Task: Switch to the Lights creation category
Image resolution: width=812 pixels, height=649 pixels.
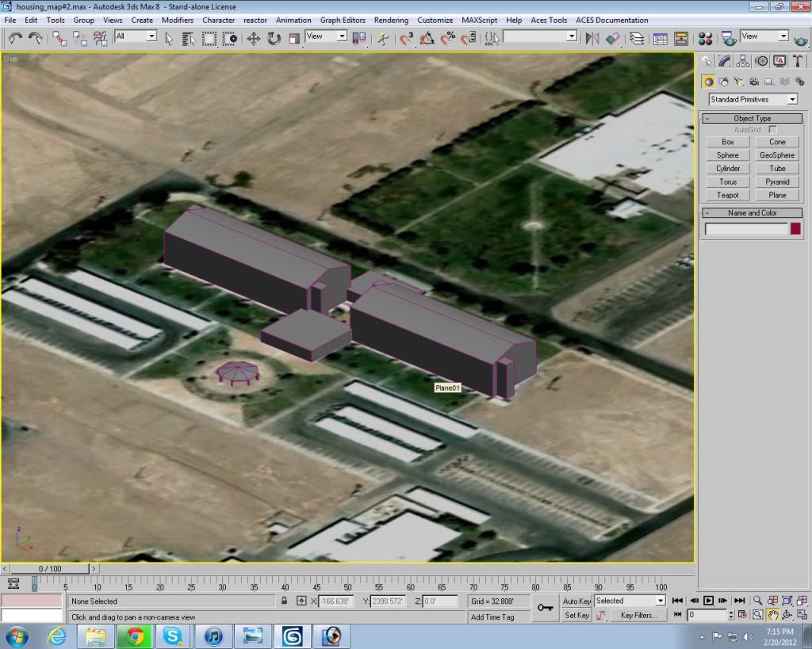Action: tap(738, 81)
